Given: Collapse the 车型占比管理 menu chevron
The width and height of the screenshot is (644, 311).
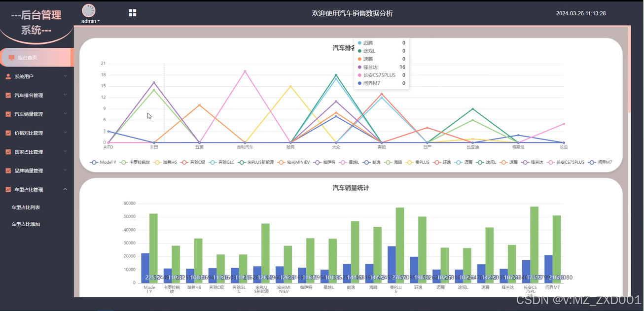Looking at the screenshot, I should coord(65,189).
